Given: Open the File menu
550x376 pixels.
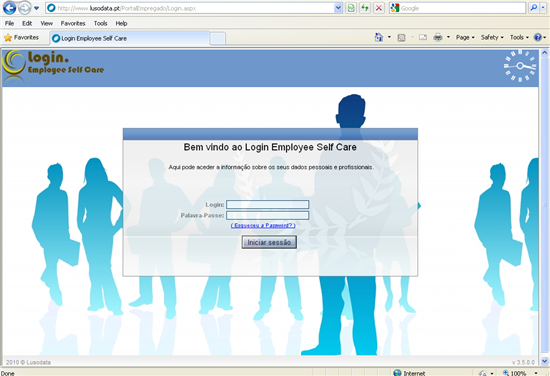Looking at the screenshot, I should click(x=9, y=24).
